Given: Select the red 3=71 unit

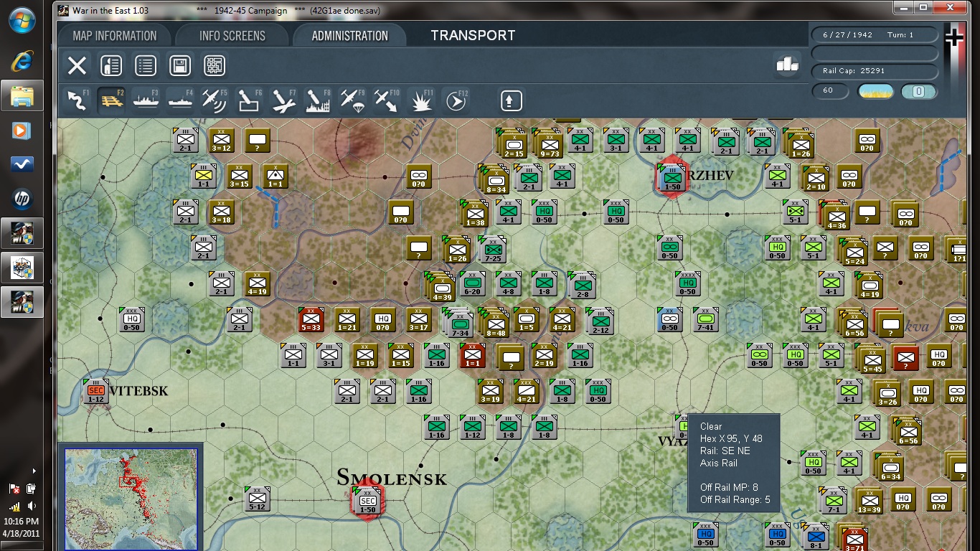Looking at the screenshot, I should [x=853, y=538].
